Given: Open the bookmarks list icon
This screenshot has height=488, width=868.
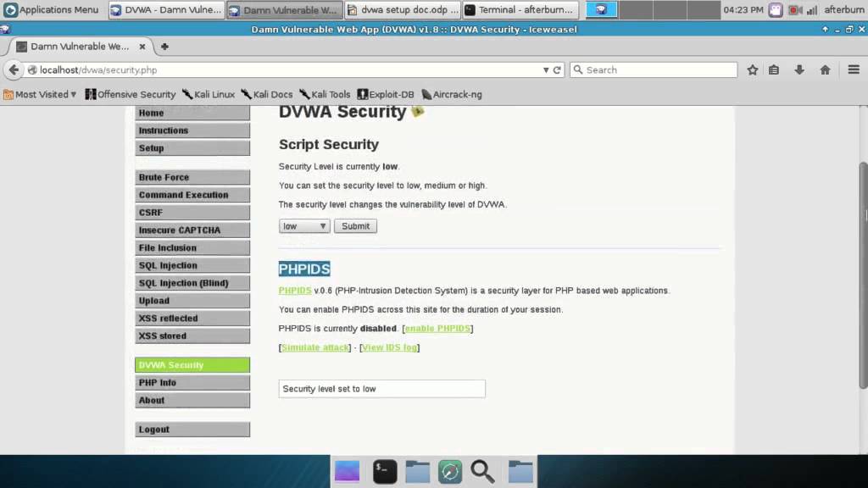Looking at the screenshot, I should click(774, 69).
